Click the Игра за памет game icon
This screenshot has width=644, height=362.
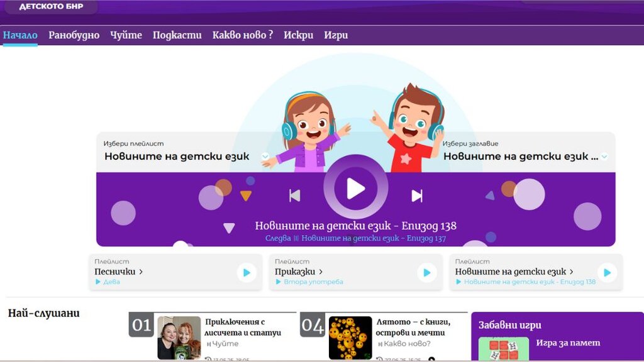[x=503, y=349]
